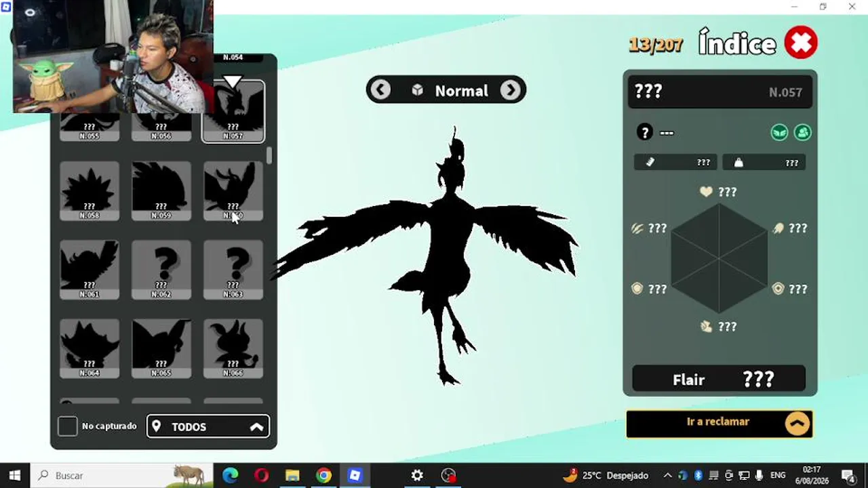Click the Flair ??? bar
The width and height of the screenshot is (868, 488).
coord(719,379)
